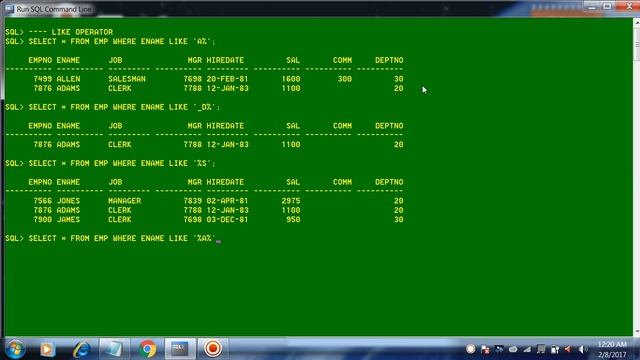Viewport: 640px width, 360px height.
Task: Click the JOB value MANAGER
Action: pyautogui.click(x=124, y=201)
